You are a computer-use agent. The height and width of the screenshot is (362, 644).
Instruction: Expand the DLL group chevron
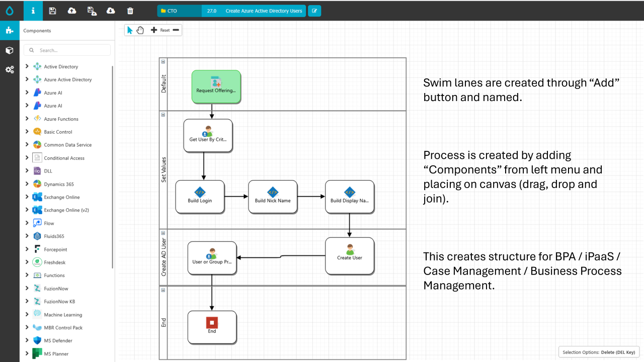tap(27, 171)
